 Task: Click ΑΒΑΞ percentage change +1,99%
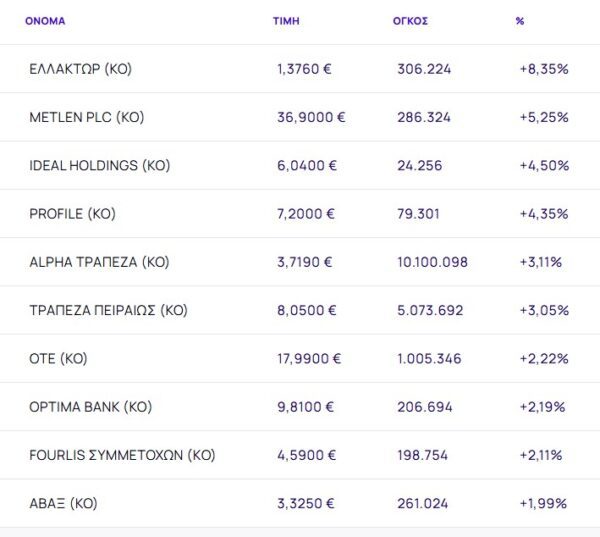[544, 503]
